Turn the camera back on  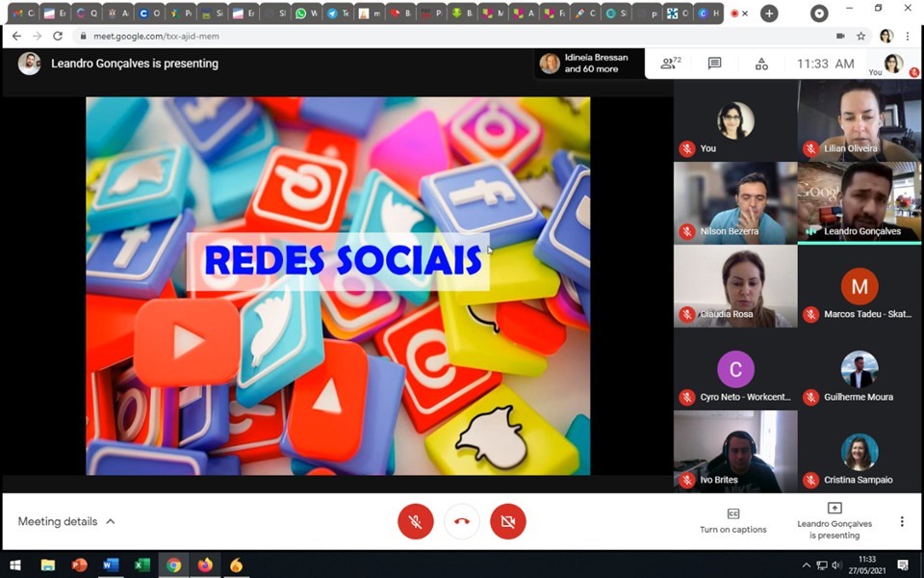point(508,521)
